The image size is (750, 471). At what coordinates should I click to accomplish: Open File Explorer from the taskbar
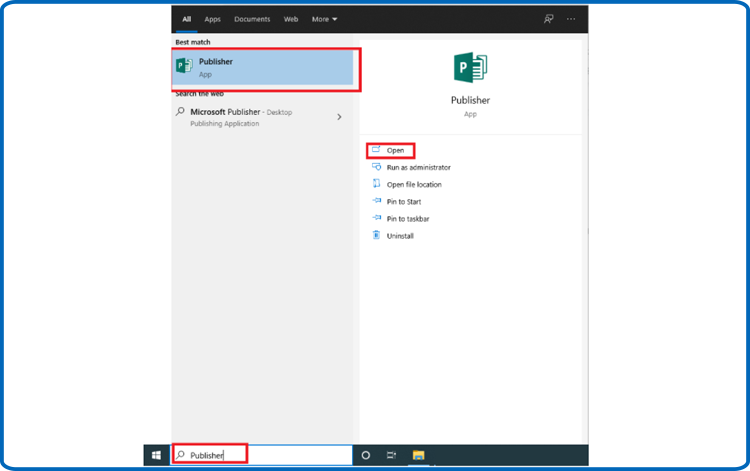pyautogui.click(x=419, y=455)
